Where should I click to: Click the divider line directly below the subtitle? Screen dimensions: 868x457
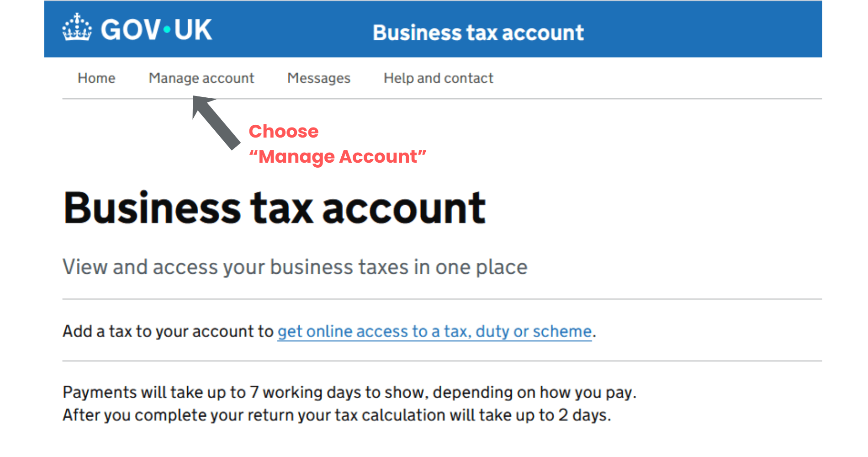pos(442,299)
